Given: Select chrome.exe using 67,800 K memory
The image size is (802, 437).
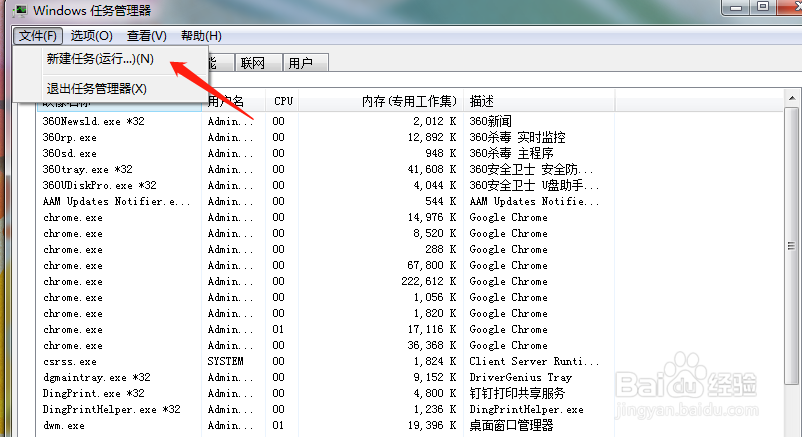Looking at the screenshot, I should (x=326, y=265).
